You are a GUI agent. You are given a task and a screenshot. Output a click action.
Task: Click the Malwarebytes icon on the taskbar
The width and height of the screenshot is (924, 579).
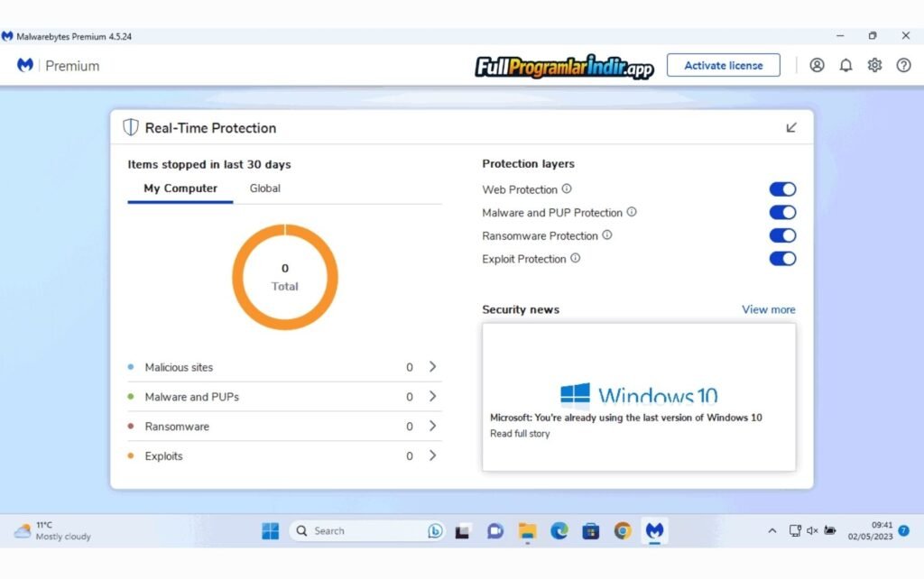[x=654, y=530]
